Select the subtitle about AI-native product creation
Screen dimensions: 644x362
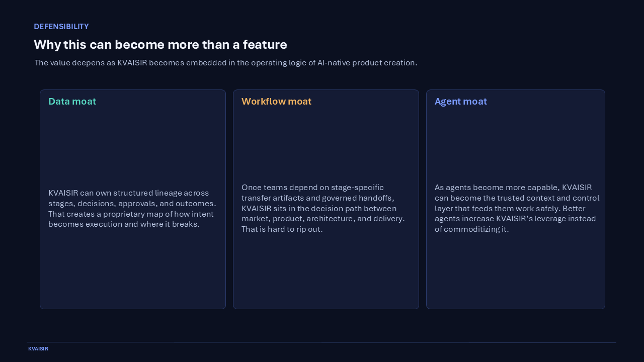[226, 63]
